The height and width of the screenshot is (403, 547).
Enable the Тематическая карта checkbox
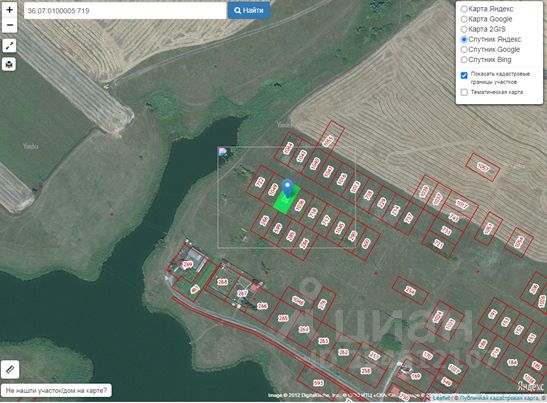coord(464,92)
